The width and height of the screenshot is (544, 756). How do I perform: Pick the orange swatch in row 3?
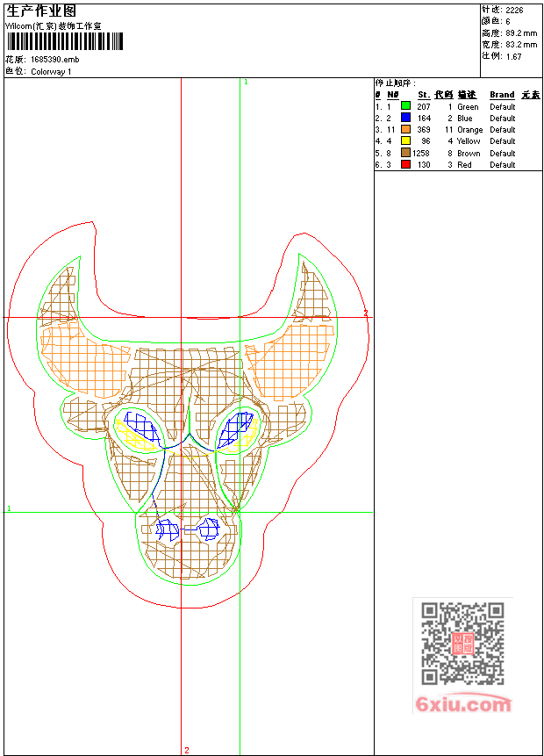pyautogui.click(x=405, y=129)
